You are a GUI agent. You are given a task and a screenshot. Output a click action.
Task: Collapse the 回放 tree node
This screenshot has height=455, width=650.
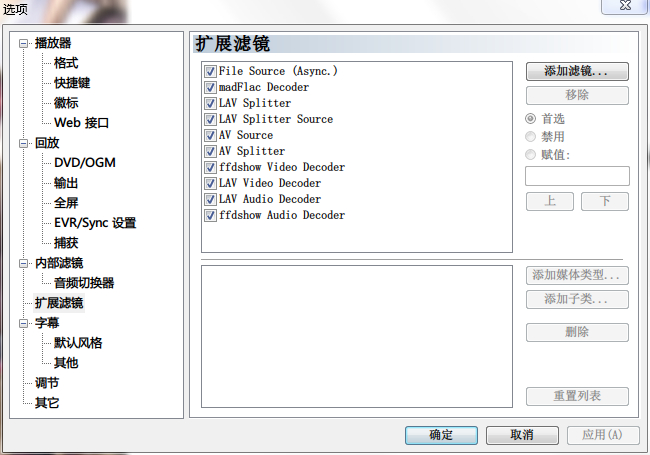(x=24, y=143)
